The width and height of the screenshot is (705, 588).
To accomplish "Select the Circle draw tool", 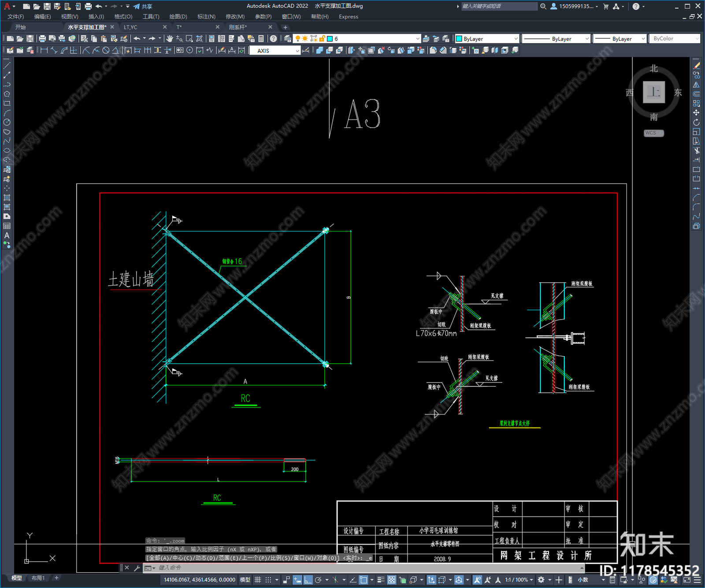I will point(7,123).
